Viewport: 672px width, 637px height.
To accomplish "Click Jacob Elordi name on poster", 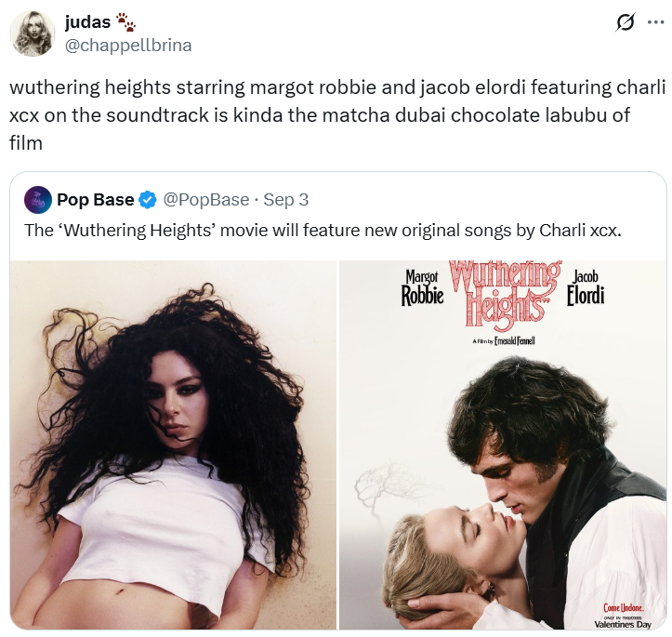I will (586, 287).
